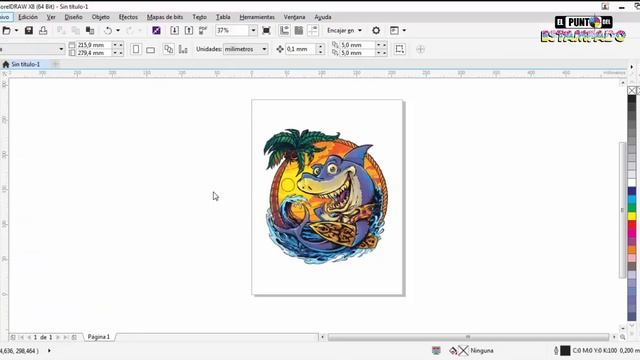Pick the red swatch in the color palette

632,224
